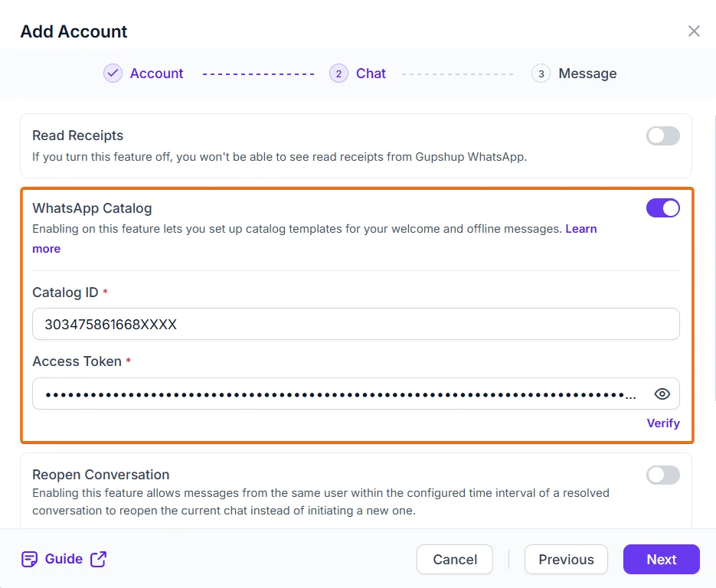Select the step 3 circle icon
The image size is (716, 588).
click(541, 73)
